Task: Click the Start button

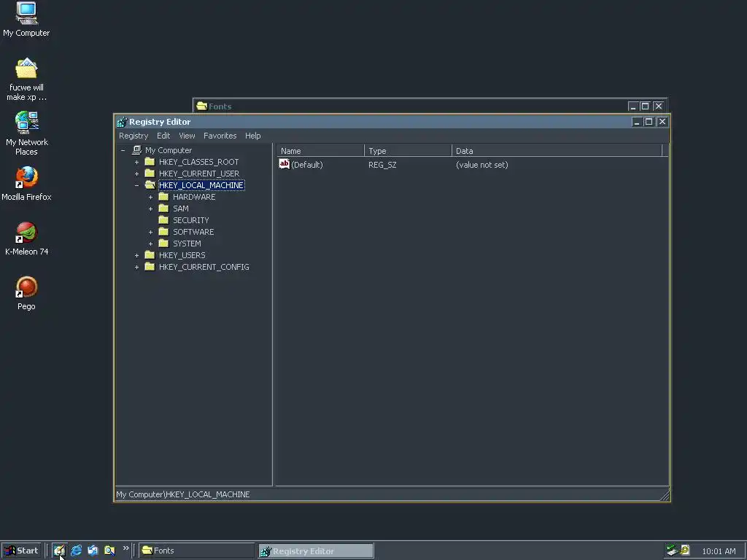Action: [21, 551]
